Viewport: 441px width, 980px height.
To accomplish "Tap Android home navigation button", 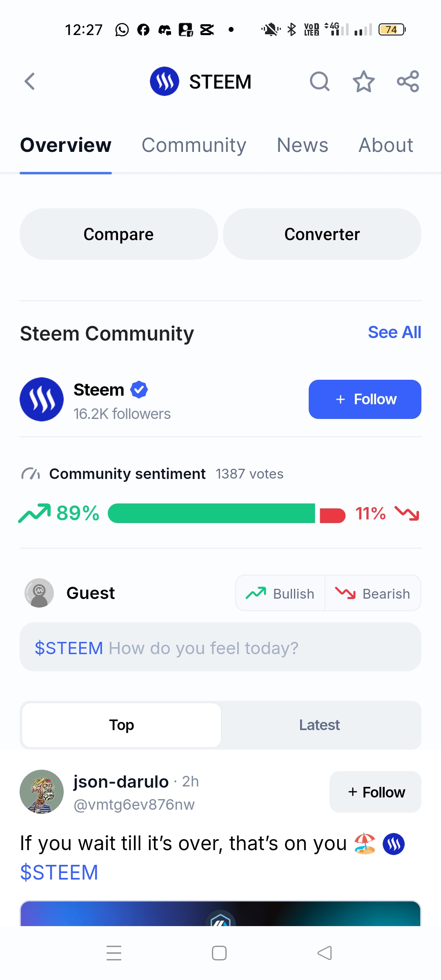I will tap(219, 953).
